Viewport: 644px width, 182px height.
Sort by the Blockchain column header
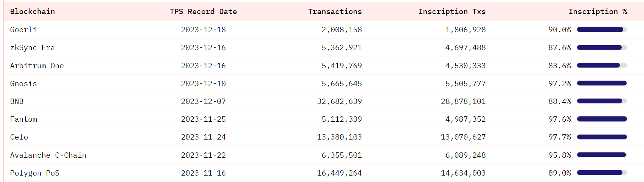pos(33,11)
